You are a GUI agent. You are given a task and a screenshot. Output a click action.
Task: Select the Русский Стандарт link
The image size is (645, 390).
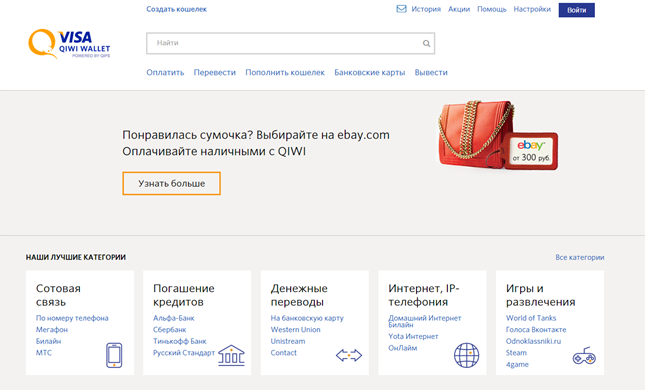(184, 353)
